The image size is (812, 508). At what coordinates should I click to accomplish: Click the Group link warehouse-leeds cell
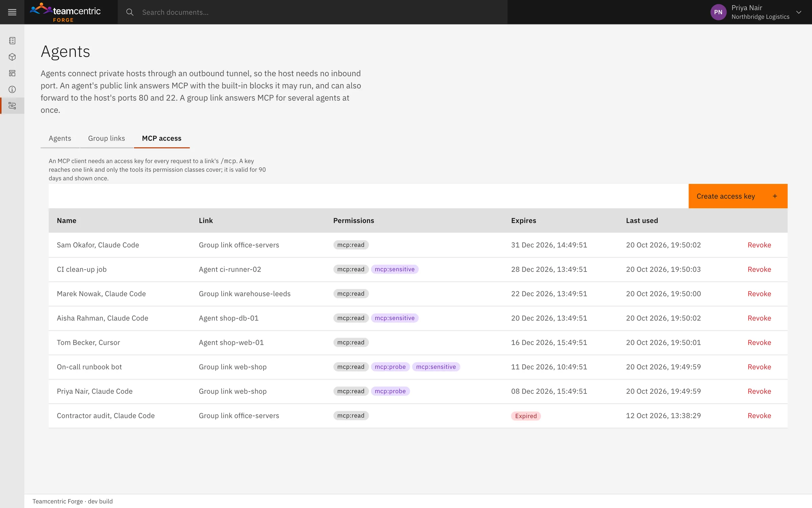[x=245, y=294]
